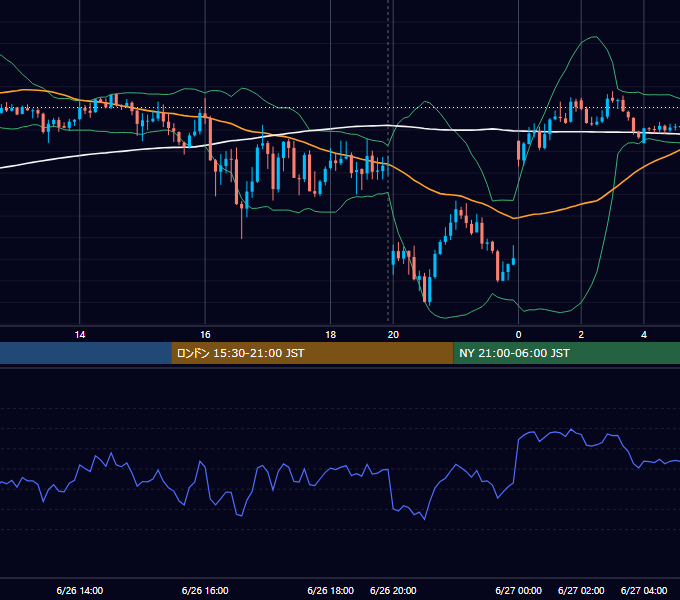The height and width of the screenshot is (600, 680).
Task: Click the 6/26 14:00 date label
Action: [x=80, y=590]
